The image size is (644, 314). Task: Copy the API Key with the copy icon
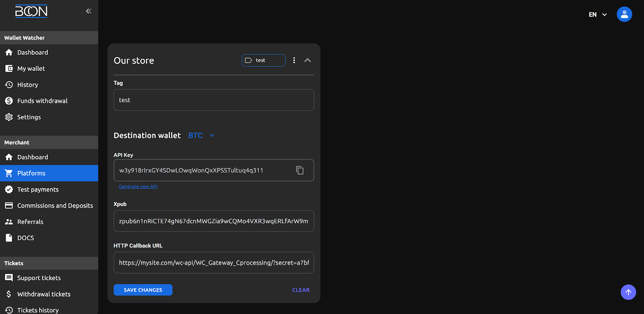[x=300, y=170]
